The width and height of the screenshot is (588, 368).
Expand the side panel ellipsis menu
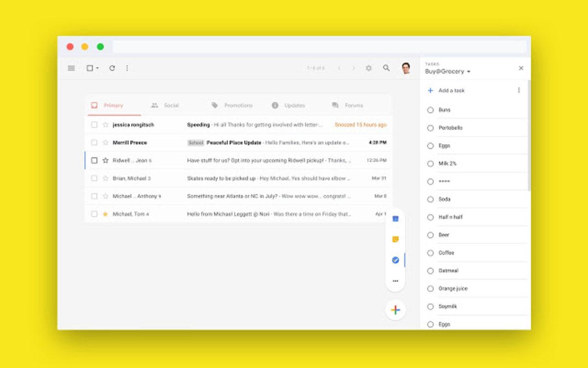(x=396, y=280)
